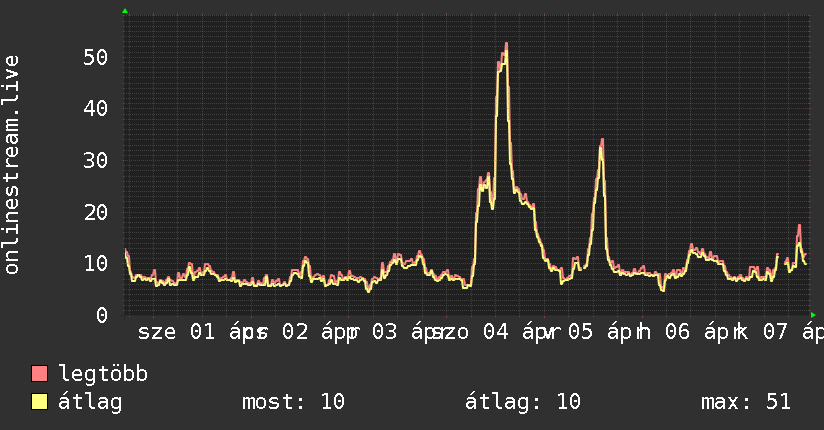The height and width of the screenshot is (430, 824).
Task: Click the y-axis label 20
Action: (96, 212)
